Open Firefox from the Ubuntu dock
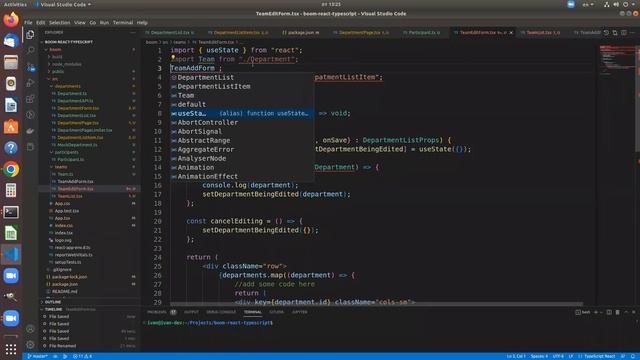 pyautogui.click(x=11, y=20)
